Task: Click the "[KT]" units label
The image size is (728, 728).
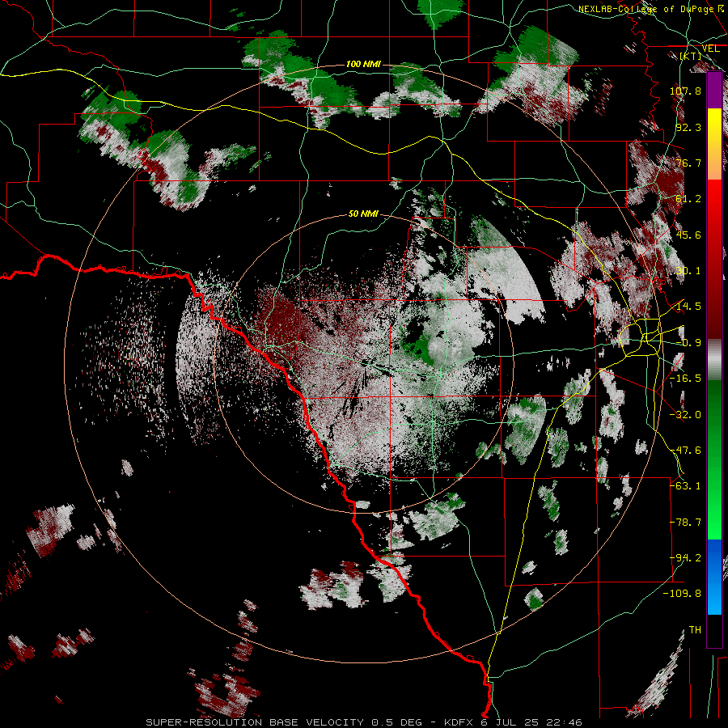Action: (691, 56)
